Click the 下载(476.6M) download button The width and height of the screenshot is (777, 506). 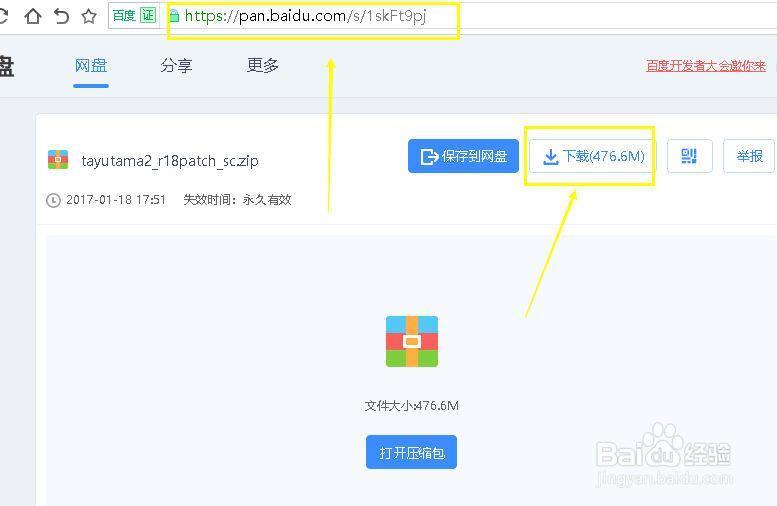click(593, 156)
